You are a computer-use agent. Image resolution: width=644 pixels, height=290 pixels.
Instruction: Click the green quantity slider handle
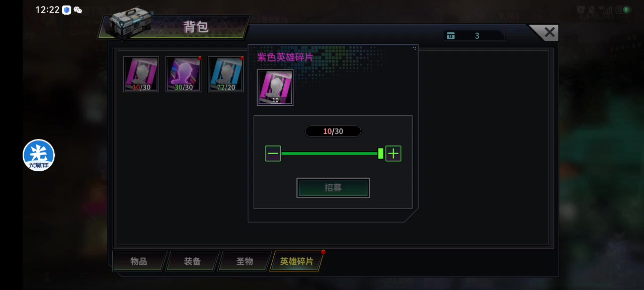click(380, 153)
